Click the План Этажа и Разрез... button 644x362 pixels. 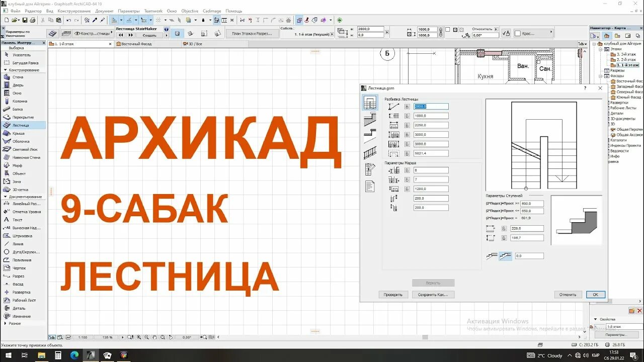coord(252,34)
